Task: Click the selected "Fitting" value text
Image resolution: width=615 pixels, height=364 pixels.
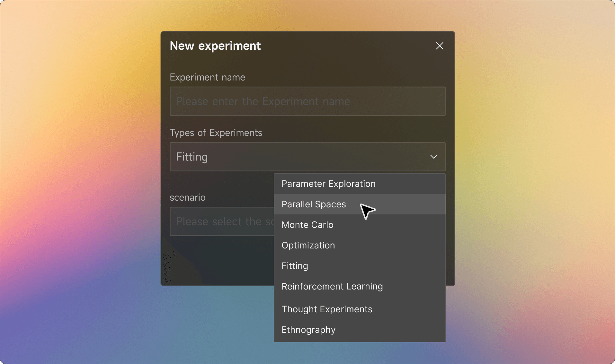Action: 192,157
